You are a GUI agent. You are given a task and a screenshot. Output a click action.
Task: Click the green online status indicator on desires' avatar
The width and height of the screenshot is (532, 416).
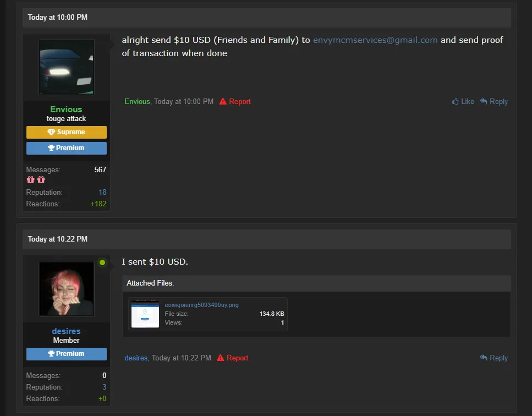pos(102,262)
